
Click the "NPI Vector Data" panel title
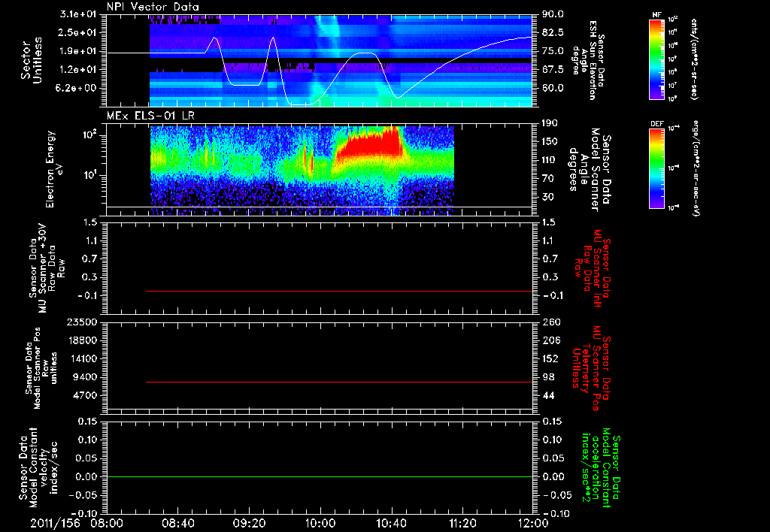pyautogui.click(x=153, y=7)
